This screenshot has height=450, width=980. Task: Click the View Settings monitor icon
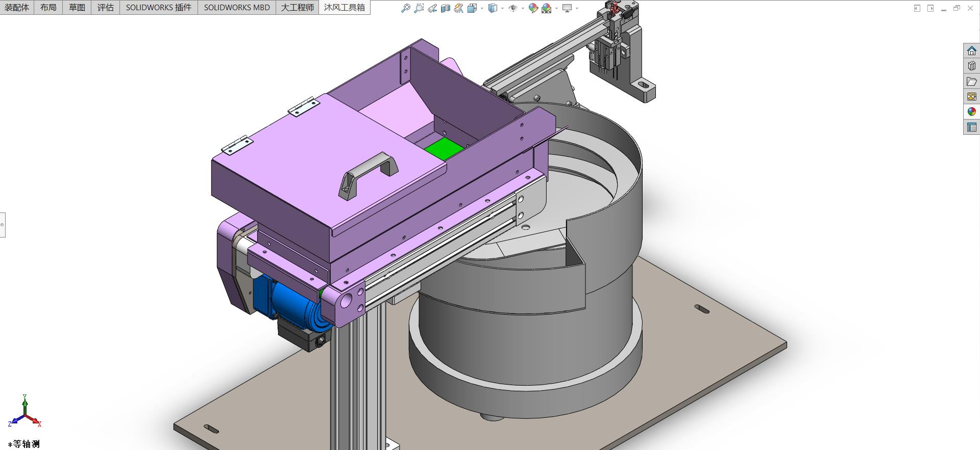[x=567, y=8]
